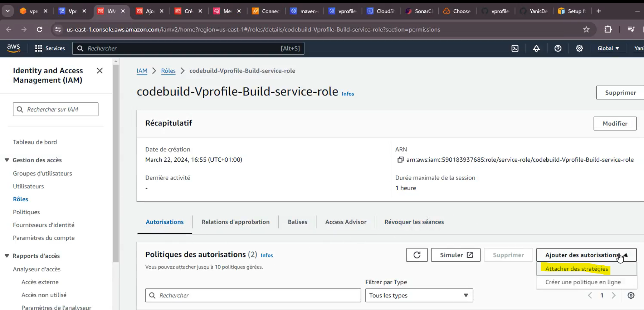The height and width of the screenshot is (310, 644).
Task: Switch to Relations d'approbation tab
Action: click(235, 222)
